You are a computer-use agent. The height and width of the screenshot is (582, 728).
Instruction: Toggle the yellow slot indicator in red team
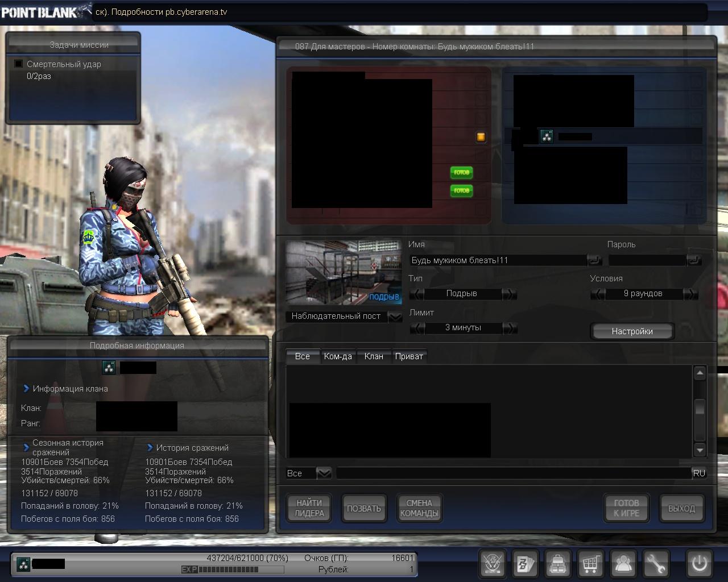[x=481, y=137]
